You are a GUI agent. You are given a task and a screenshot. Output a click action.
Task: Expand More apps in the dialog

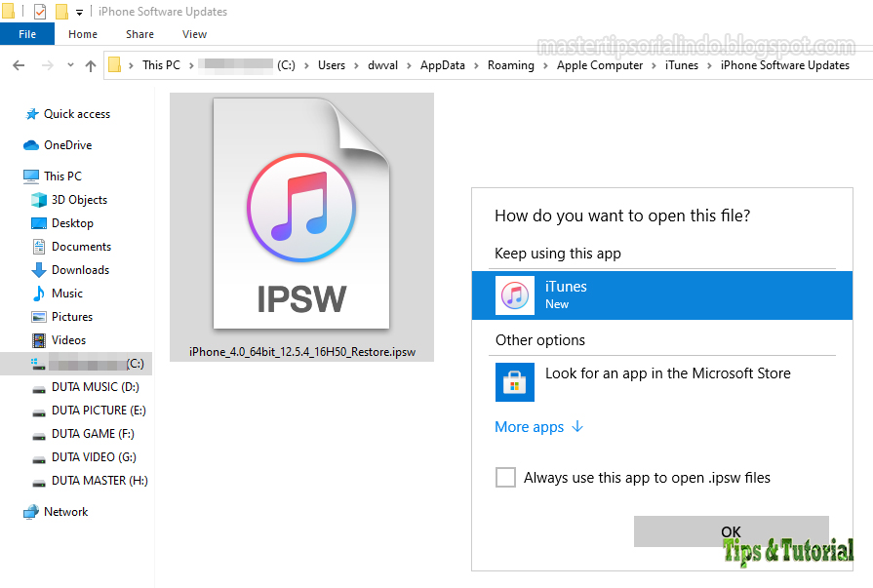coord(531,426)
